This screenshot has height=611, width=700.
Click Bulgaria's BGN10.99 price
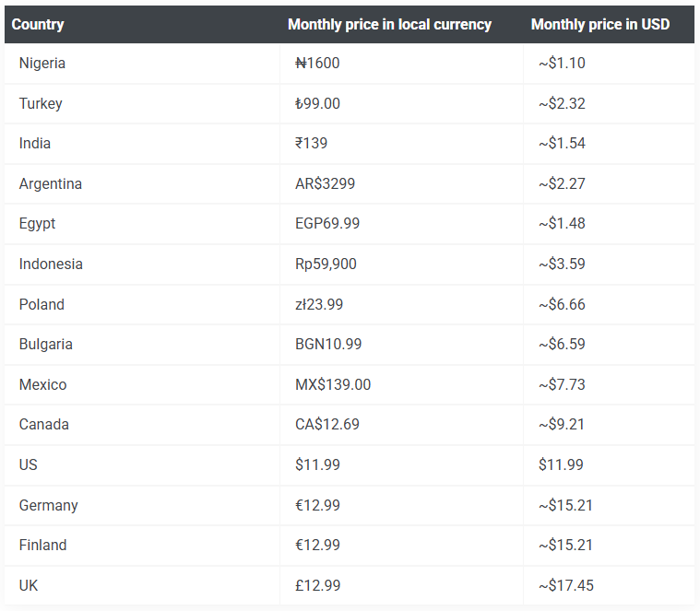click(328, 344)
